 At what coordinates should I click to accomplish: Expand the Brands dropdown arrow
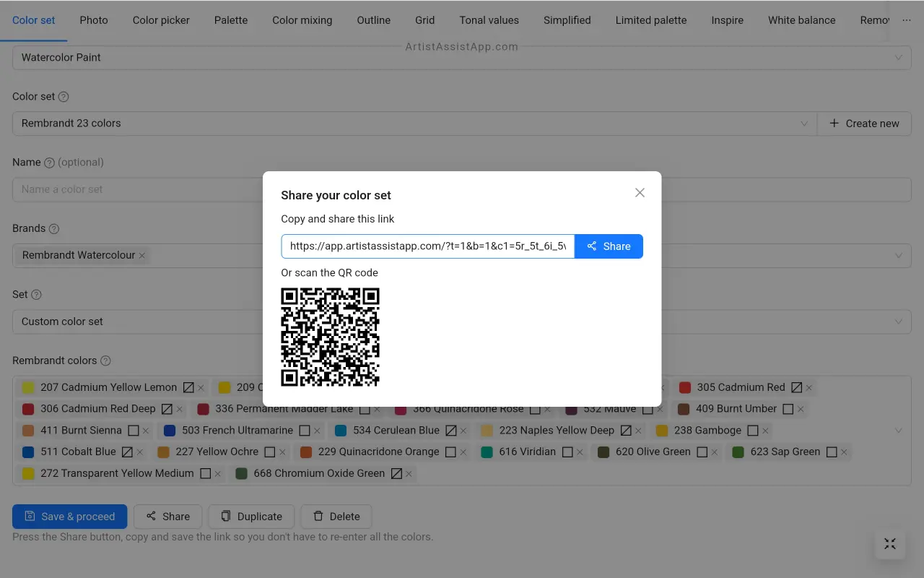[899, 255]
